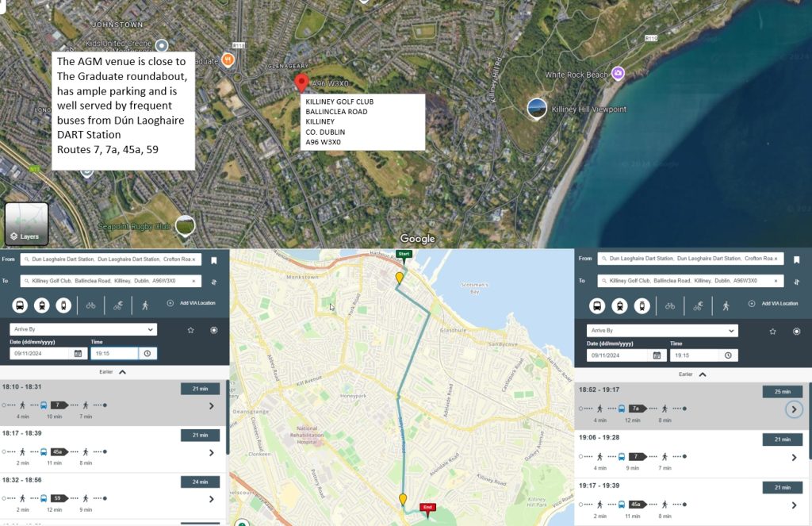Select cycling option in right planner

(x=670, y=306)
